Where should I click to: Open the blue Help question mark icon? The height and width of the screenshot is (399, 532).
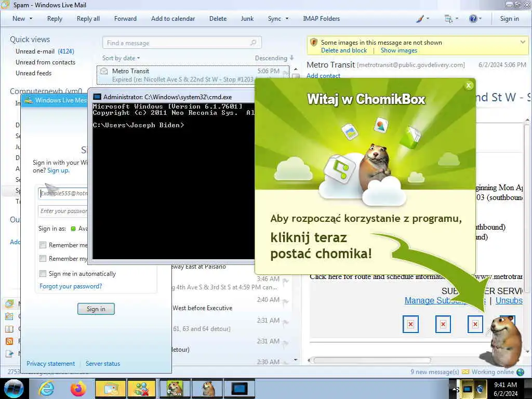point(473,19)
